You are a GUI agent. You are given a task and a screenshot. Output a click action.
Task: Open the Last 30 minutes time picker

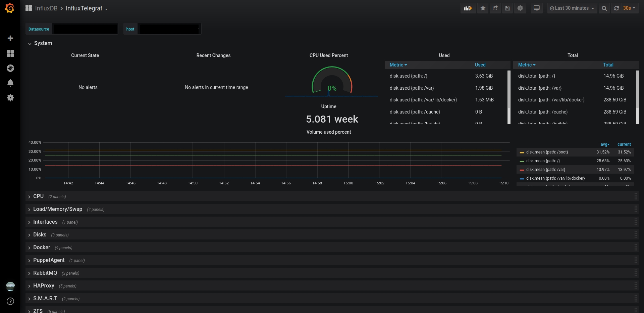[x=572, y=8]
